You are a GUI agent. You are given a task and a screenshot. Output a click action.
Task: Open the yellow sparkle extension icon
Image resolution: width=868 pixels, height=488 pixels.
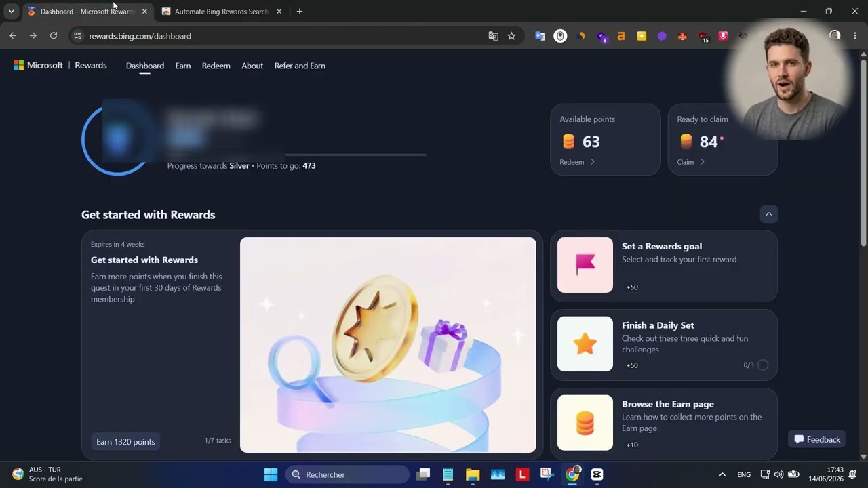(642, 36)
